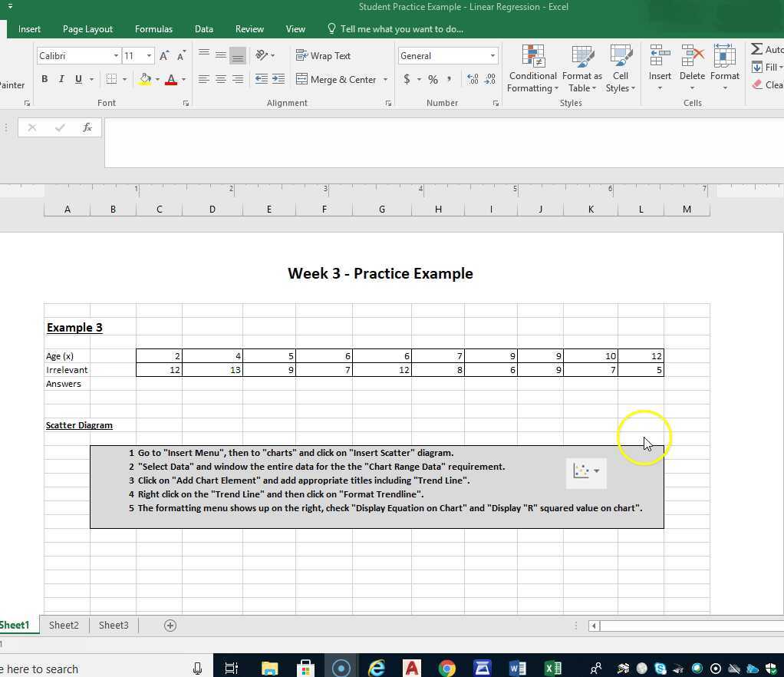Apply the Comma Style number format
Image resolution: width=784 pixels, height=677 pixels.
[x=447, y=79]
